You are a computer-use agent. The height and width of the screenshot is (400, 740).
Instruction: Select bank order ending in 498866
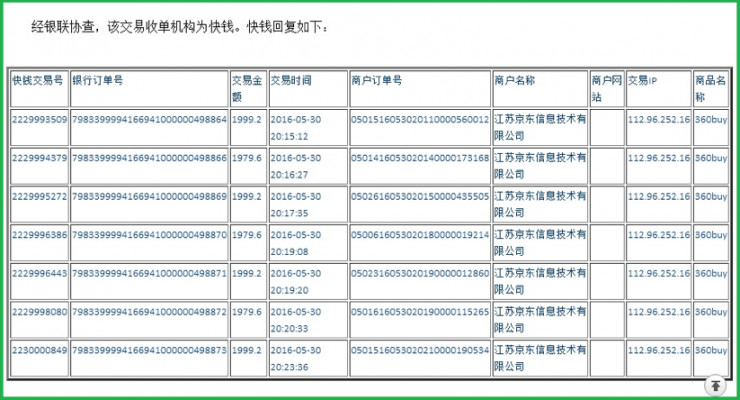click(x=149, y=158)
